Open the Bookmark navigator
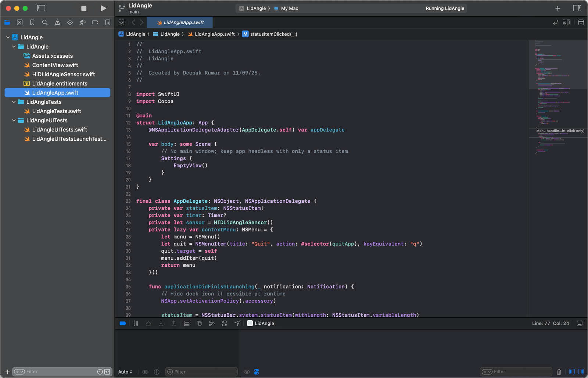Screen dimensions: 588x378 [32, 22]
